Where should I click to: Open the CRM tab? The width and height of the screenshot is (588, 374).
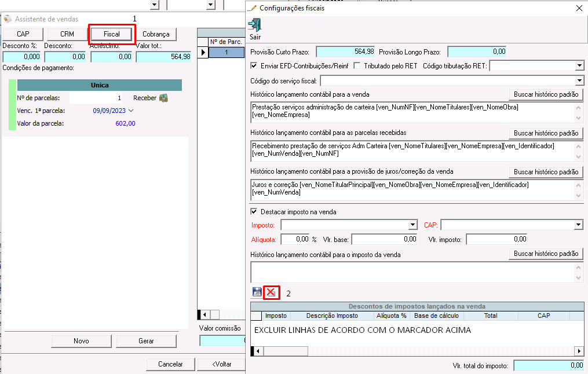tap(67, 34)
